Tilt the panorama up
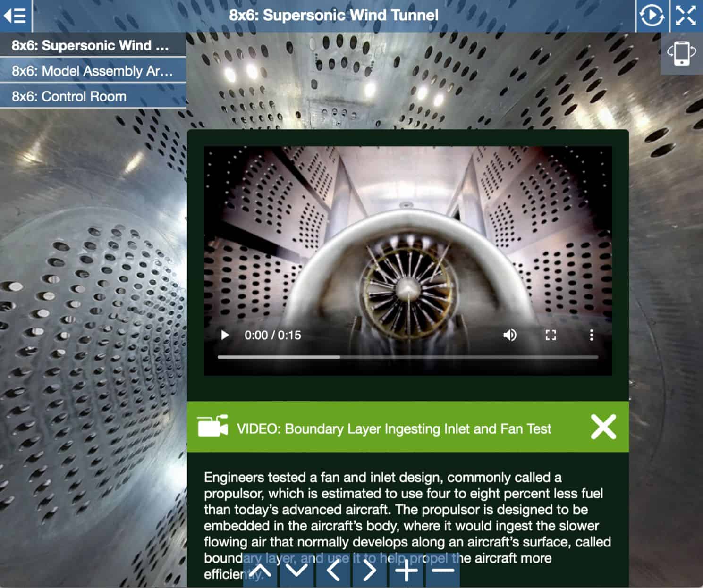The width and height of the screenshot is (703, 588). [x=260, y=571]
